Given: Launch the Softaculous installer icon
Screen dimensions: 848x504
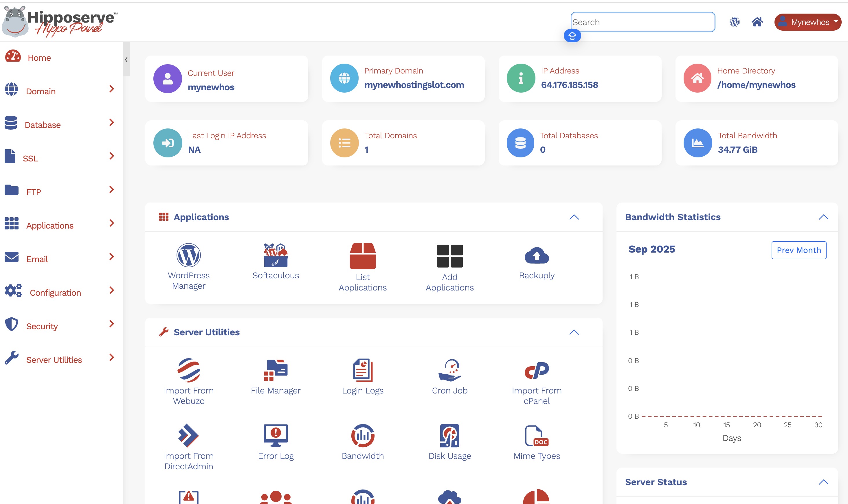Looking at the screenshot, I should [x=276, y=256].
